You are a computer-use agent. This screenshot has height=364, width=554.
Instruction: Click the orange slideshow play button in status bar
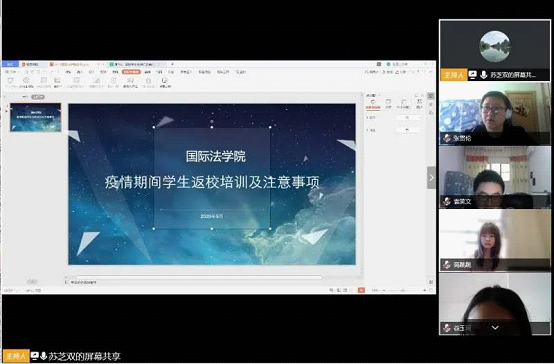(x=361, y=290)
